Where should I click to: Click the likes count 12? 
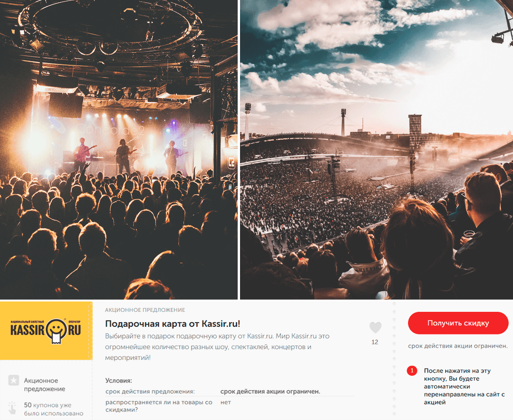375,342
